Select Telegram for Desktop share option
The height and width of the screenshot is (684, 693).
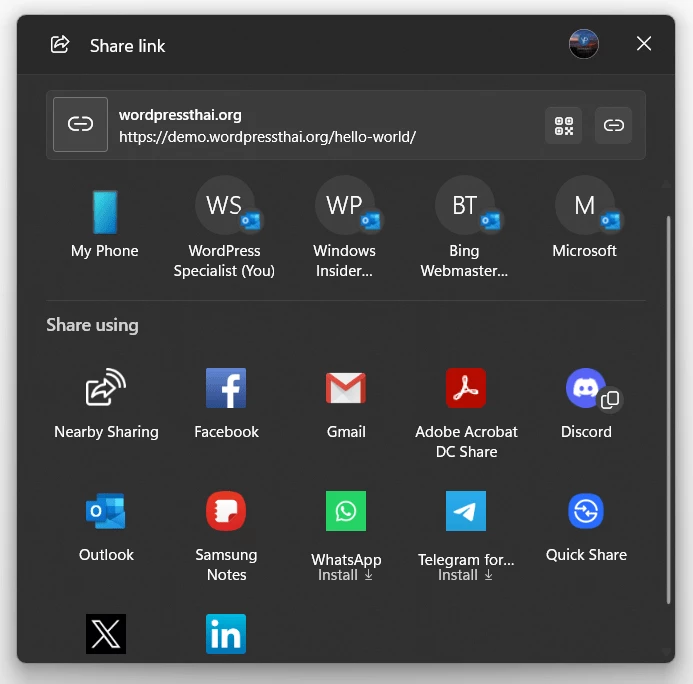click(466, 529)
